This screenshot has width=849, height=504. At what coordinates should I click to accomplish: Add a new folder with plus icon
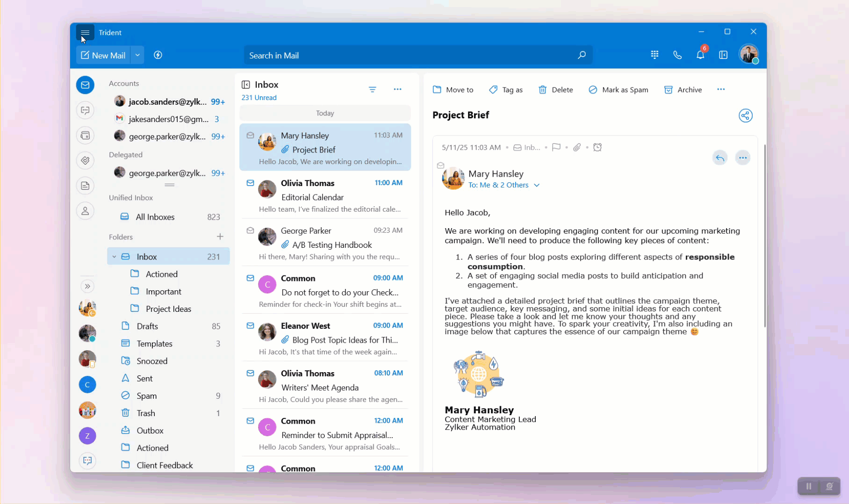click(220, 237)
